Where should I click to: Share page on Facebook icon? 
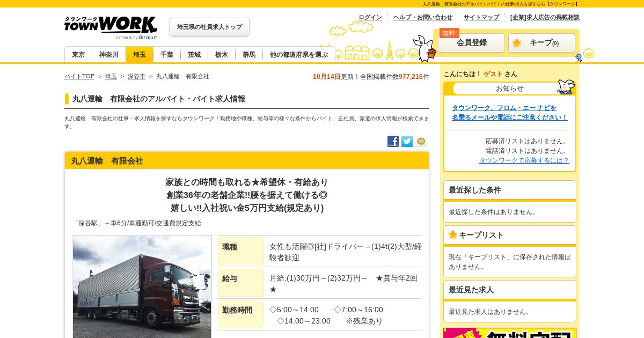pos(393,141)
